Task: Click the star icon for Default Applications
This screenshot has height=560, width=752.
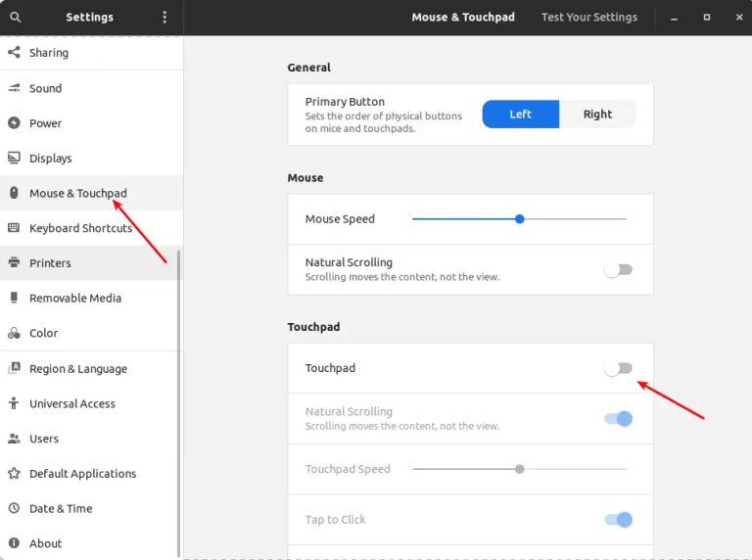Action: coord(14,473)
